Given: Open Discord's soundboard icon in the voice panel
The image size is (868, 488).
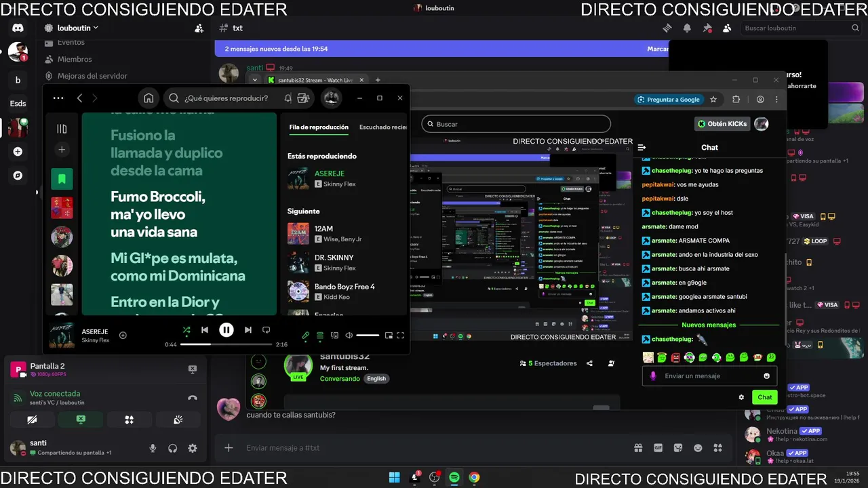Looking at the screenshot, I should coord(178,420).
